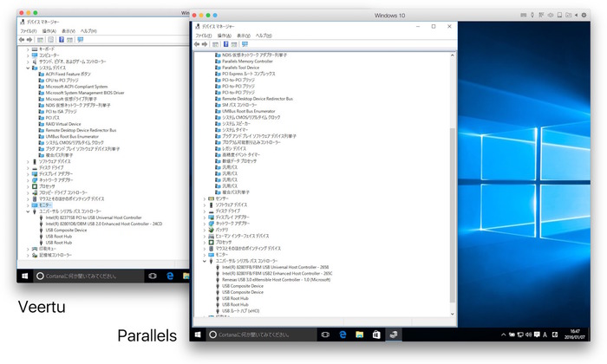This screenshot has width=607, height=364.
Task: Click the scan hardware monitor icon in Parallels toolbar
Action: (245, 44)
